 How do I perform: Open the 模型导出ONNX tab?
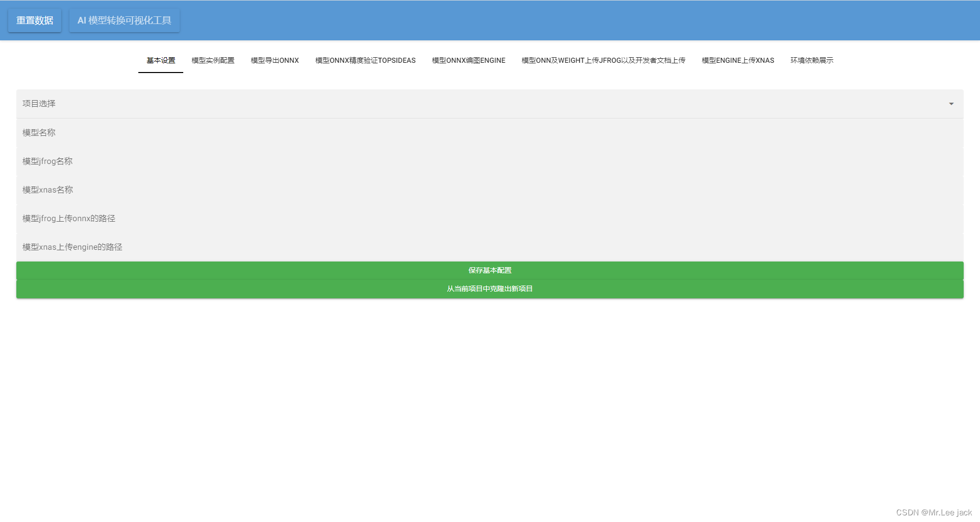click(275, 60)
